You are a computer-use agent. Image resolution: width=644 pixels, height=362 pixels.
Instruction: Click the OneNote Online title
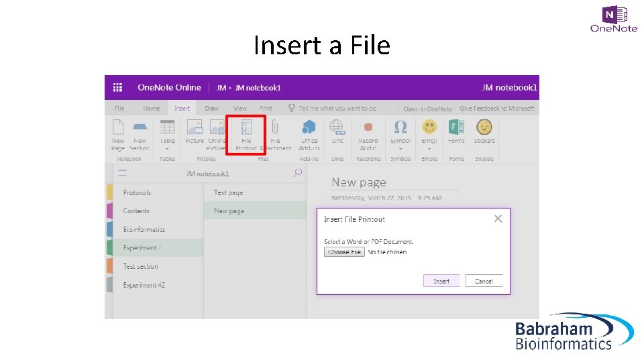click(x=169, y=87)
